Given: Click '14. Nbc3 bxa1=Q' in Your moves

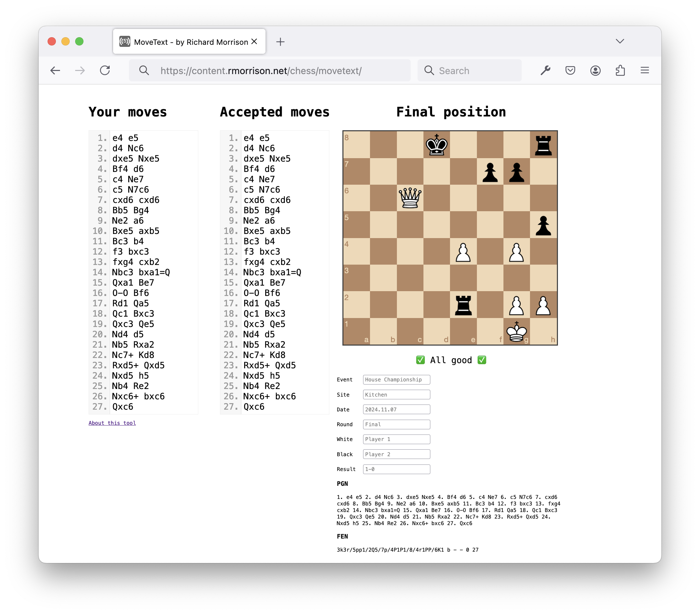Looking at the screenshot, I should 141,272.
